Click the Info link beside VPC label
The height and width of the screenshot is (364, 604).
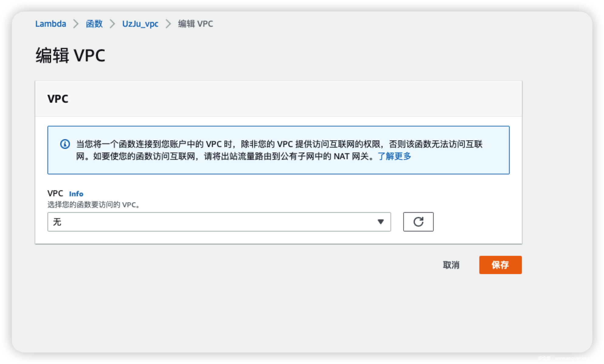(76, 194)
